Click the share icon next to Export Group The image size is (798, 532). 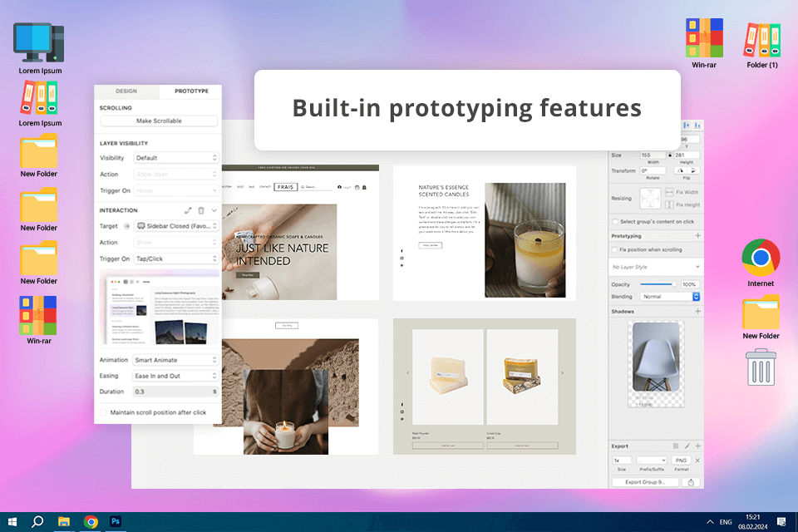691,482
